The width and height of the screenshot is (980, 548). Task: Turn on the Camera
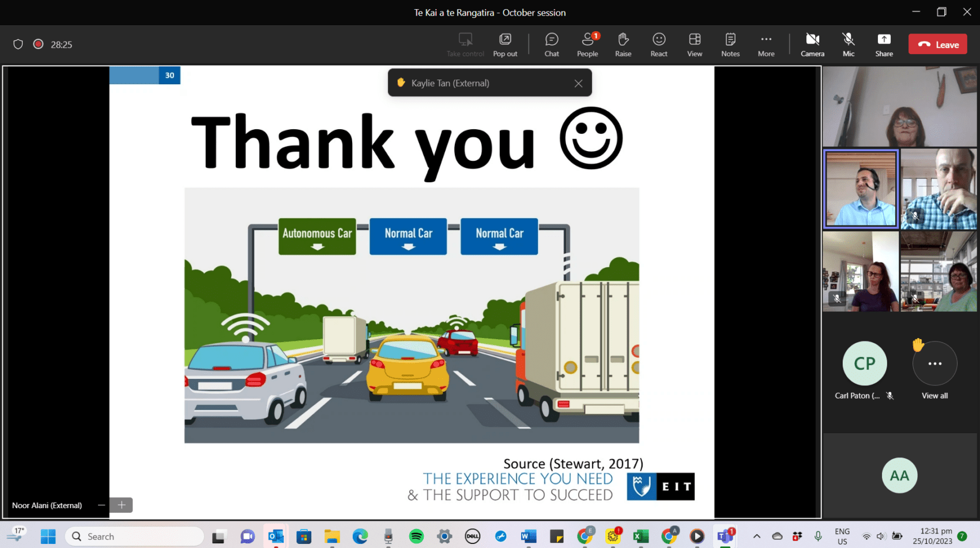point(812,44)
